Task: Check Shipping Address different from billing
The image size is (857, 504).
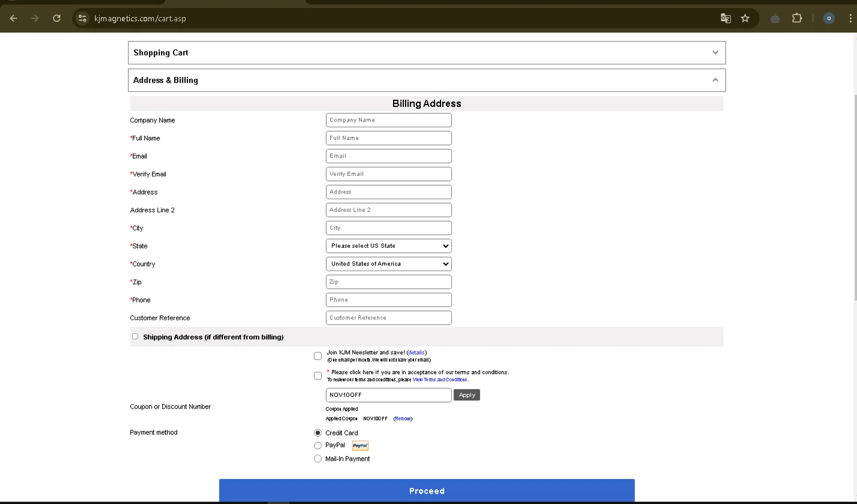Action: coord(135,337)
